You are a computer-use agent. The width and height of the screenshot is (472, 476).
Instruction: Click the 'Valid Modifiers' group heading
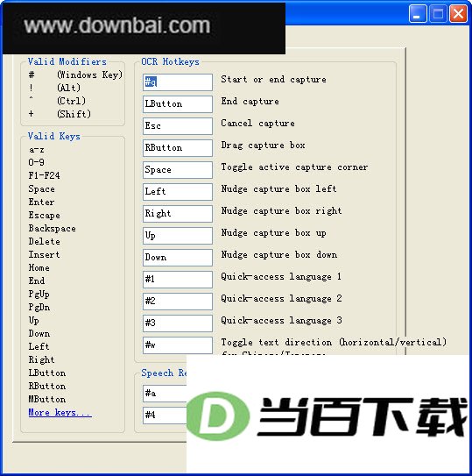(67, 62)
